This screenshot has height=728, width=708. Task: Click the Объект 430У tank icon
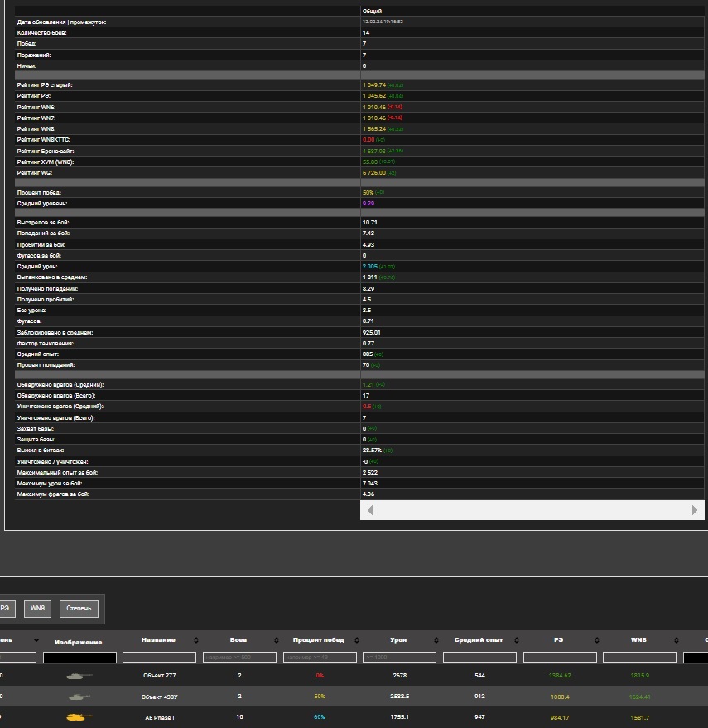click(x=79, y=697)
